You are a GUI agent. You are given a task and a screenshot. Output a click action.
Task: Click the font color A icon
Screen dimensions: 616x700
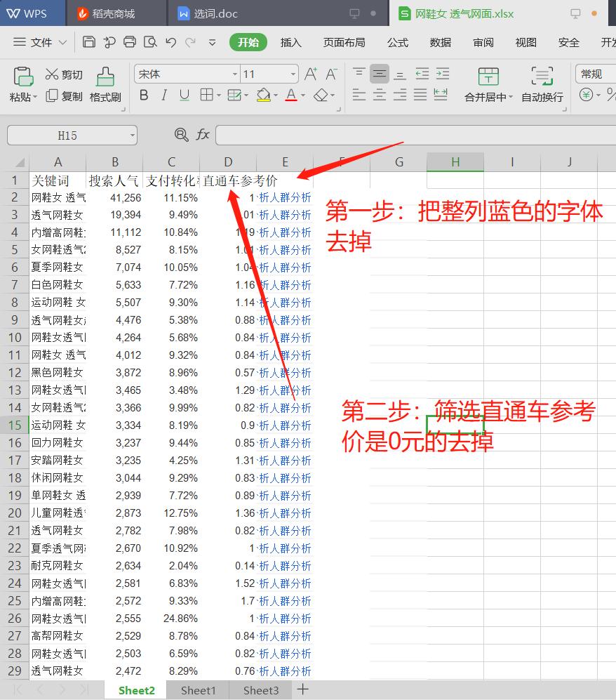click(x=291, y=95)
